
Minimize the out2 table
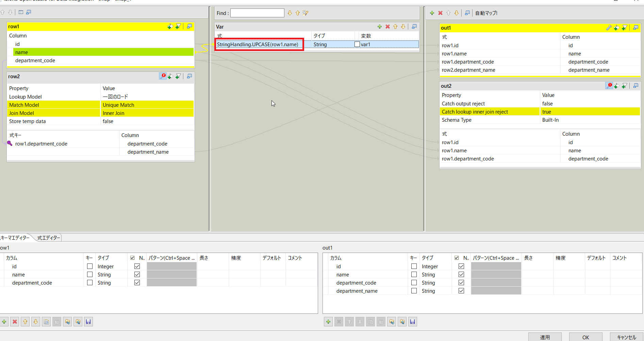tap(635, 86)
